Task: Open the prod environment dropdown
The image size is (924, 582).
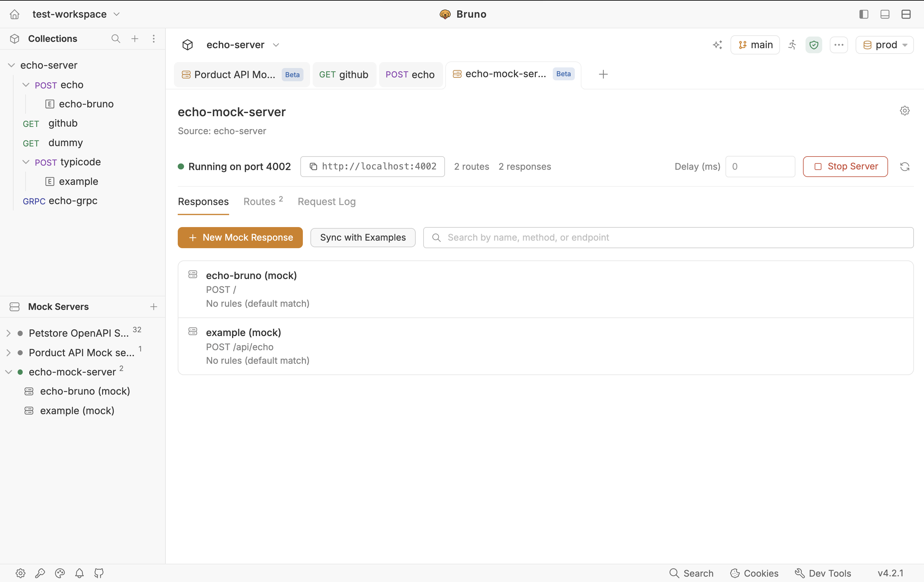Action: pyautogui.click(x=885, y=45)
